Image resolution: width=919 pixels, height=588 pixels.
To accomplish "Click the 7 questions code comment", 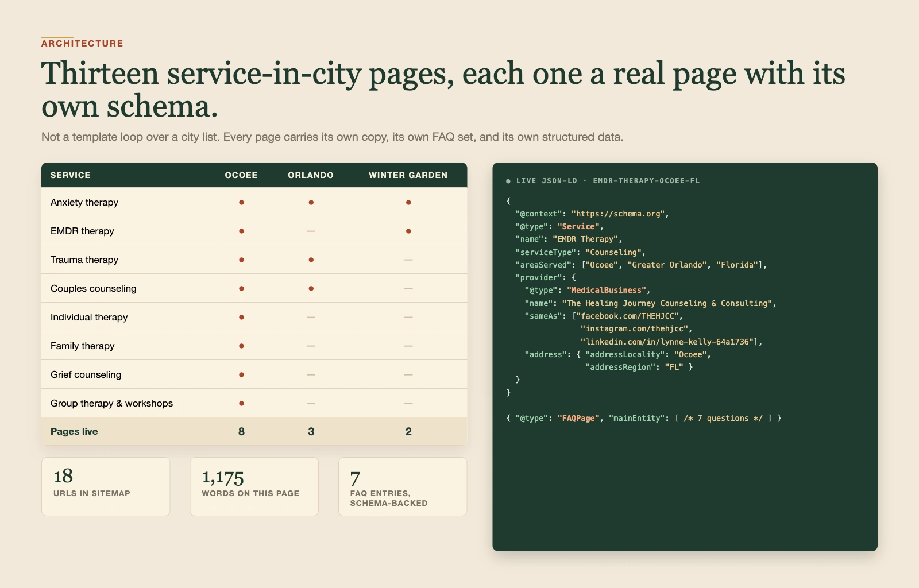I will pos(723,418).
